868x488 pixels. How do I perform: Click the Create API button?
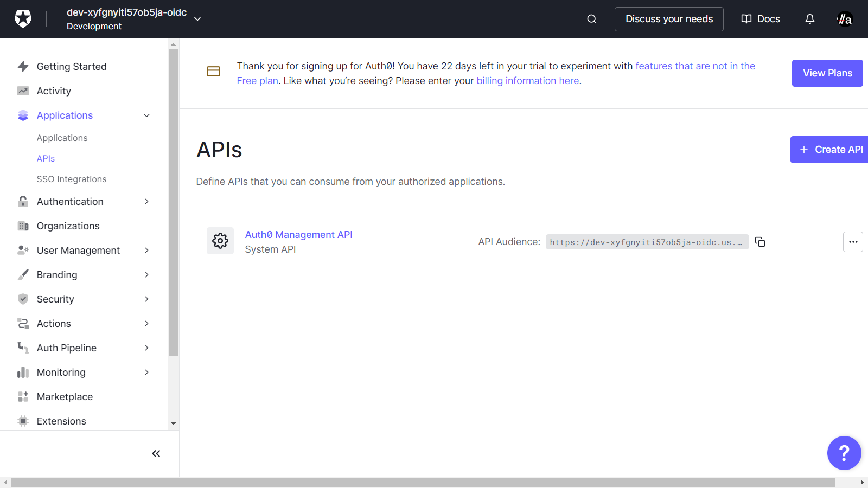(x=830, y=150)
